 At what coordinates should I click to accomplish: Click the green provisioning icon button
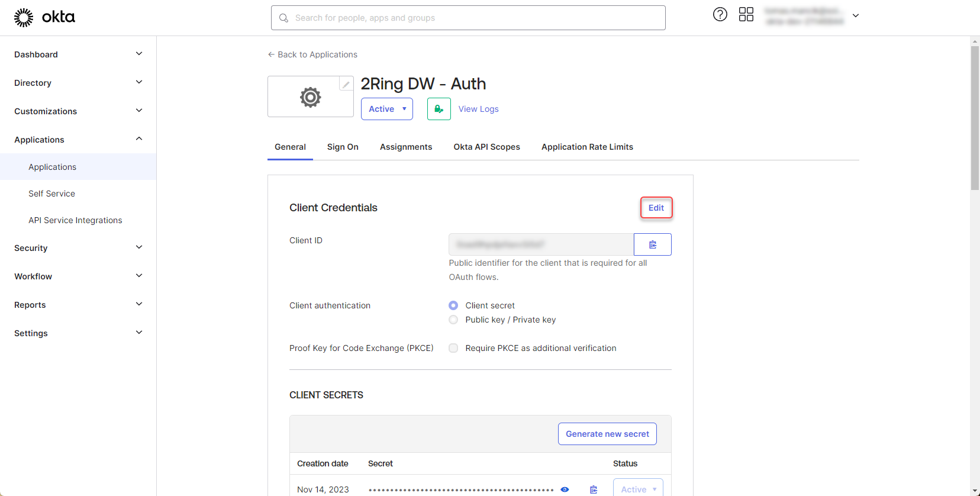439,109
